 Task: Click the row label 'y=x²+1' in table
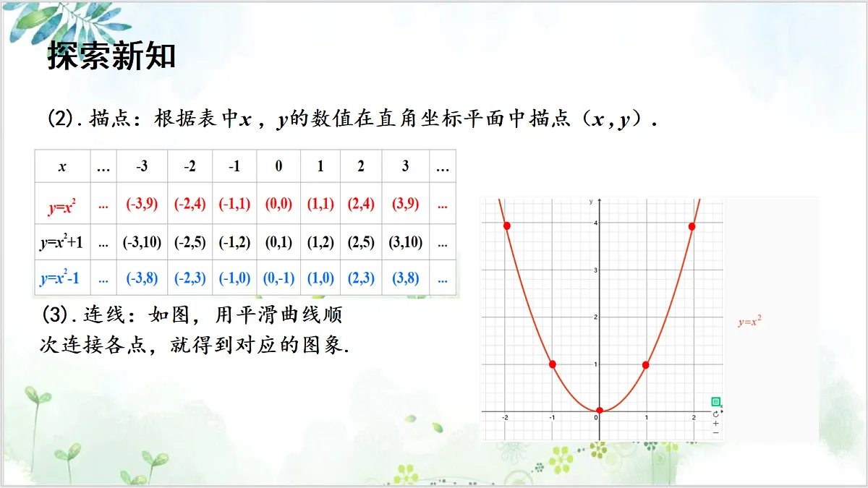click(x=62, y=242)
